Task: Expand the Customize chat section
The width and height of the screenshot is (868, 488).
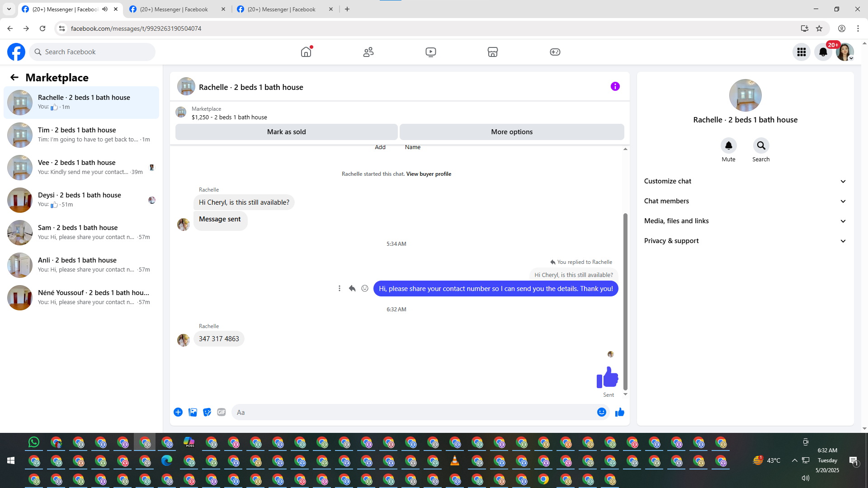Action: (745, 181)
